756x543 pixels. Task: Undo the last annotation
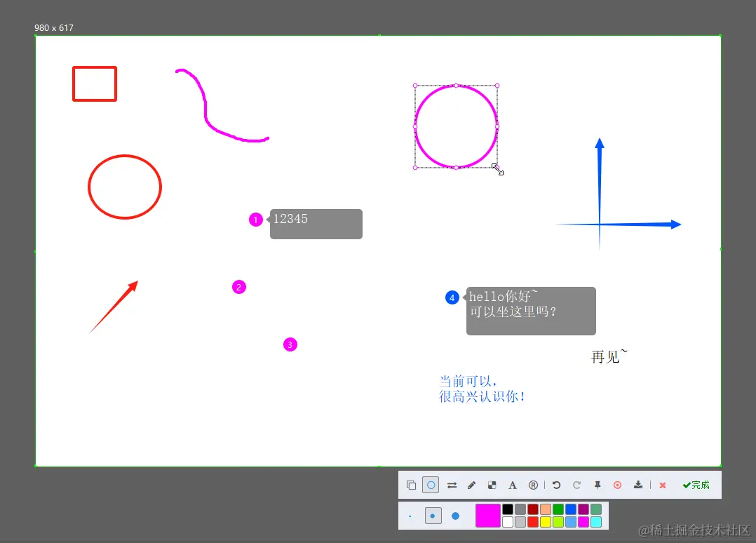pyautogui.click(x=556, y=485)
